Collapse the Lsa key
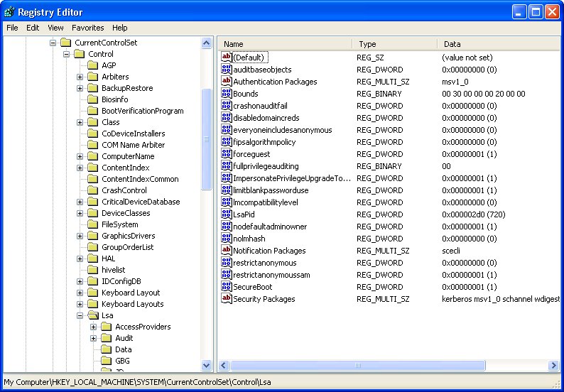564x392 pixels. coord(80,316)
